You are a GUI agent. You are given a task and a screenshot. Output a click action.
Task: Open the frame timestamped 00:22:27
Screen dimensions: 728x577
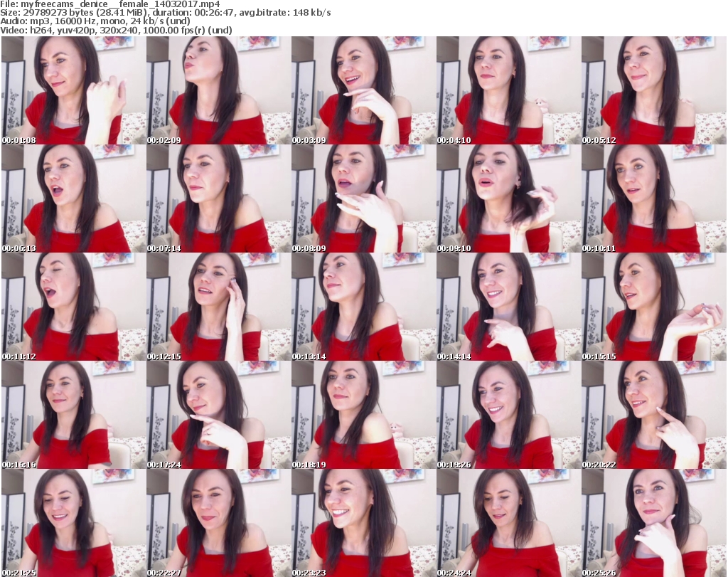pyautogui.click(x=219, y=524)
